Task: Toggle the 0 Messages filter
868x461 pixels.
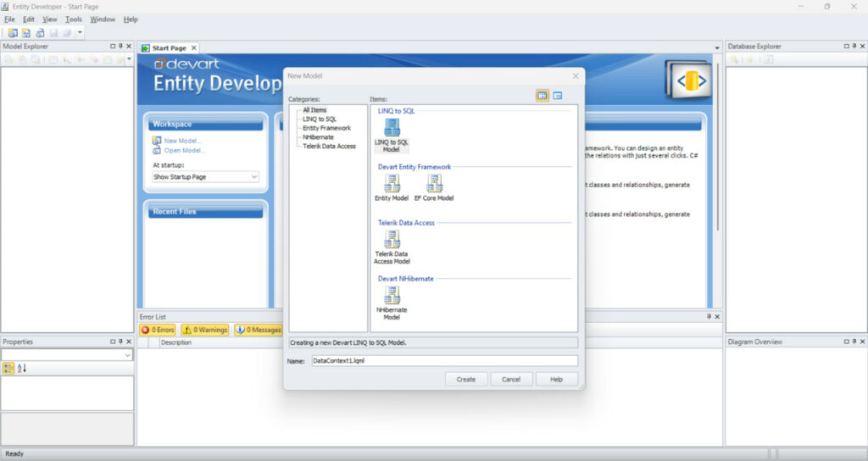Action: pos(258,330)
